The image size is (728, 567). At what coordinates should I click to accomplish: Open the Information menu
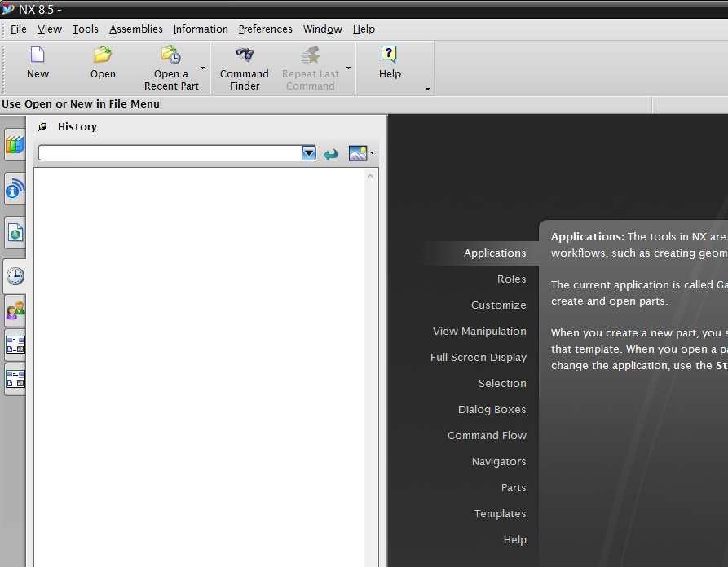click(x=201, y=29)
